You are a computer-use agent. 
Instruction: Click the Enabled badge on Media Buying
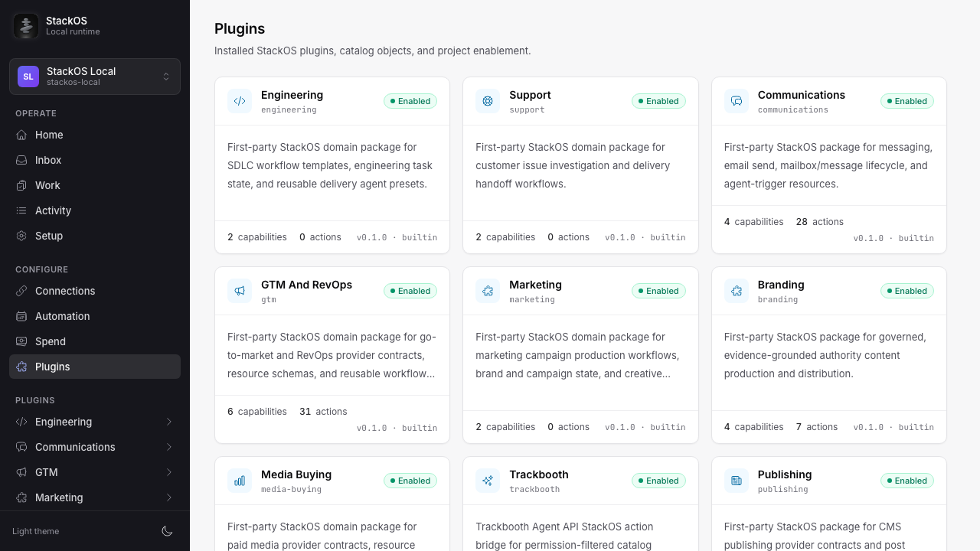click(x=410, y=481)
